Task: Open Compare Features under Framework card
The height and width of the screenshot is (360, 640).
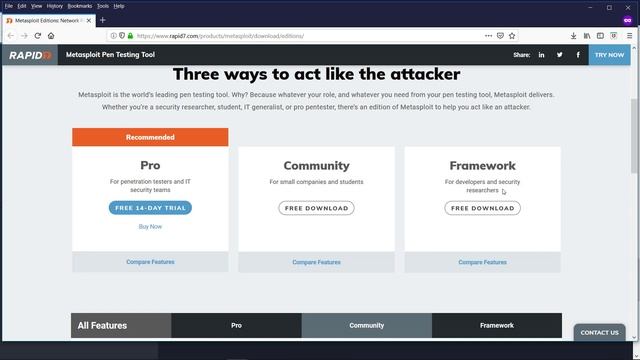Action: pos(482,262)
